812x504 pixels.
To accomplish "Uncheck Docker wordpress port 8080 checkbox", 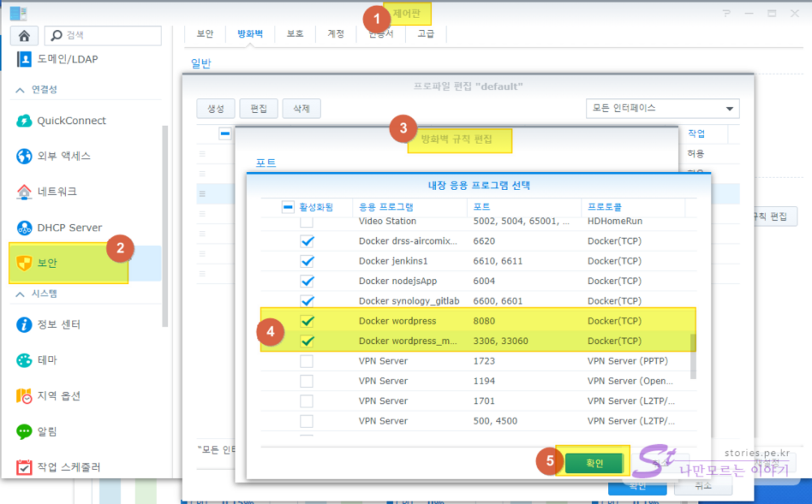I will (307, 321).
